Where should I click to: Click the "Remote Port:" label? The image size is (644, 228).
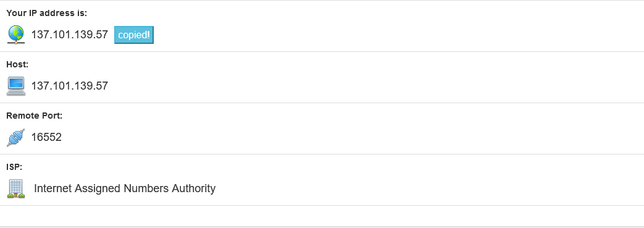click(x=35, y=116)
